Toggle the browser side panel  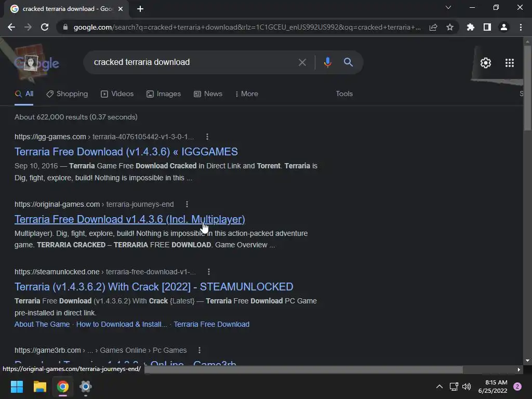coord(487,27)
